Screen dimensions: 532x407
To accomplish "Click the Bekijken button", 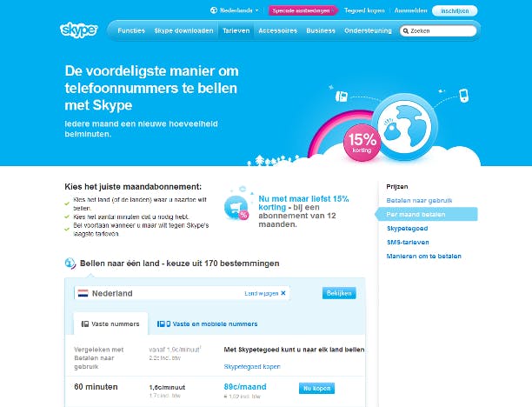I will [x=339, y=293].
